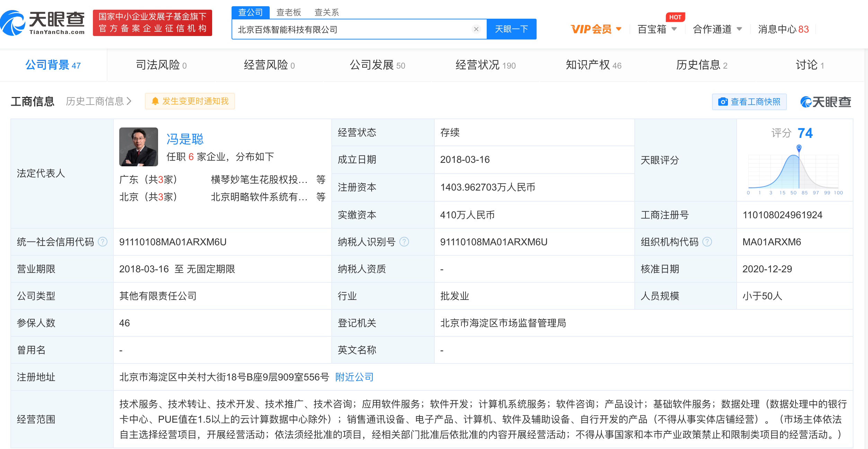Select the 查公司 search tab

(251, 12)
